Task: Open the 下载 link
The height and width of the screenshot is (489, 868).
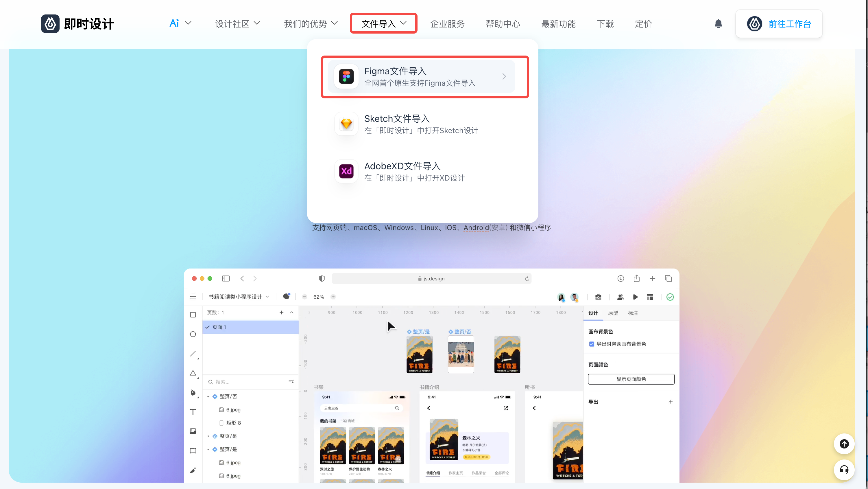Action: (605, 24)
